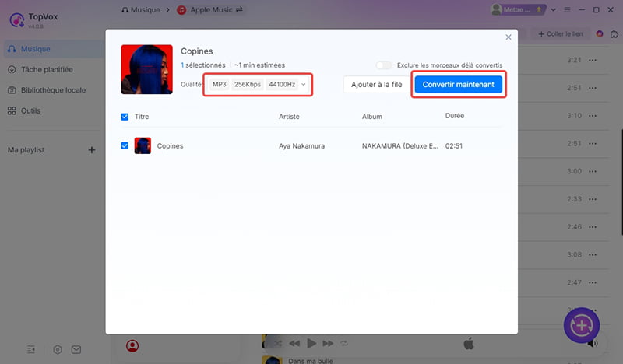Click NAKAMURA (Deluxe E... album cell
Screen dimensions: 623x364
[x=400, y=146]
